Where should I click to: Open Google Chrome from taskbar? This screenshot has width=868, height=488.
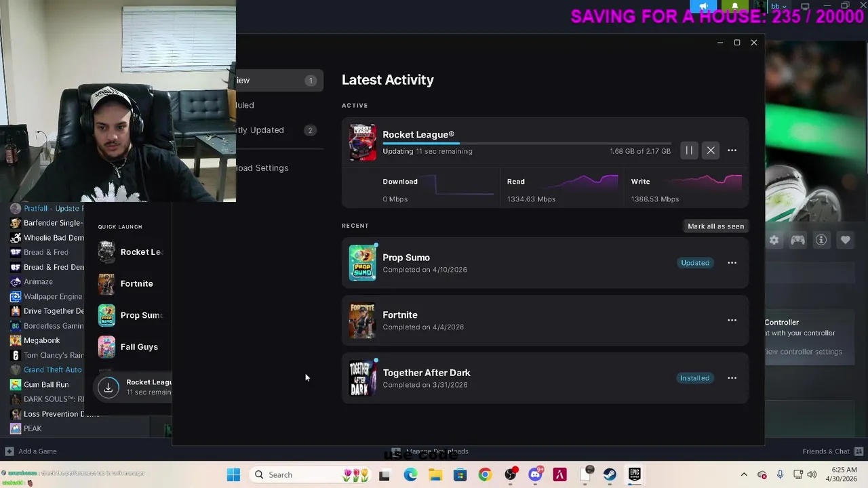pyautogui.click(x=484, y=475)
